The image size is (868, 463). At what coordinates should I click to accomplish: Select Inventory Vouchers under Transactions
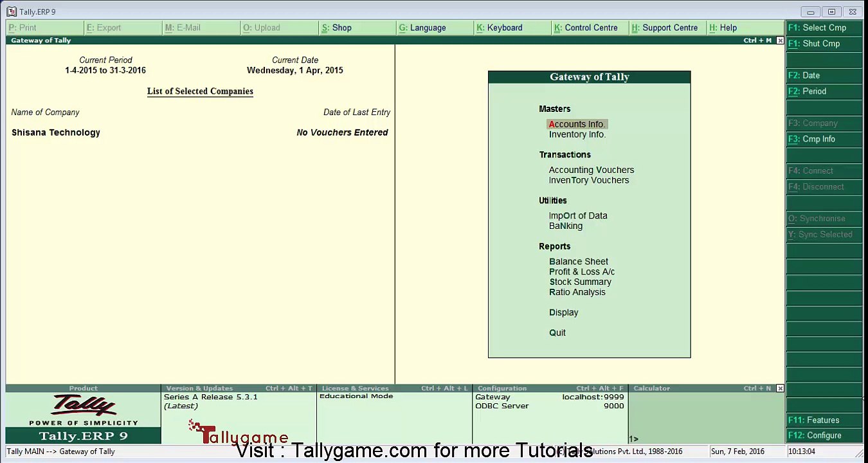pyautogui.click(x=588, y=180)
